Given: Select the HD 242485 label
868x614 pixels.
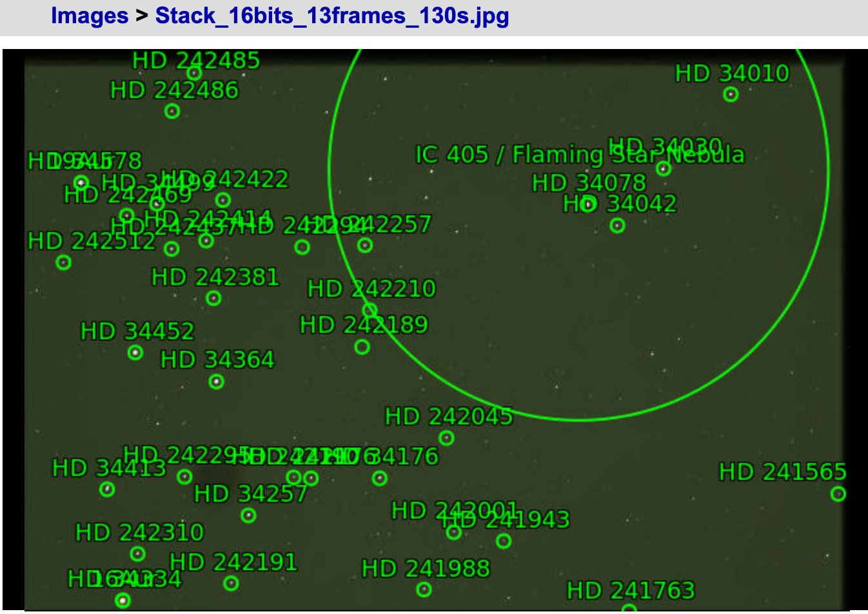Looking at the screenshot, I should pos(196,61).
